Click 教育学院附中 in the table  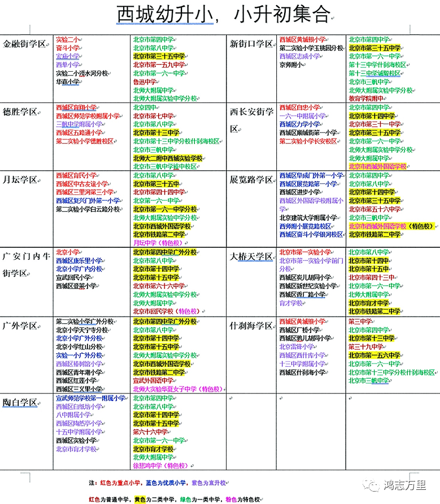point(366,98)
